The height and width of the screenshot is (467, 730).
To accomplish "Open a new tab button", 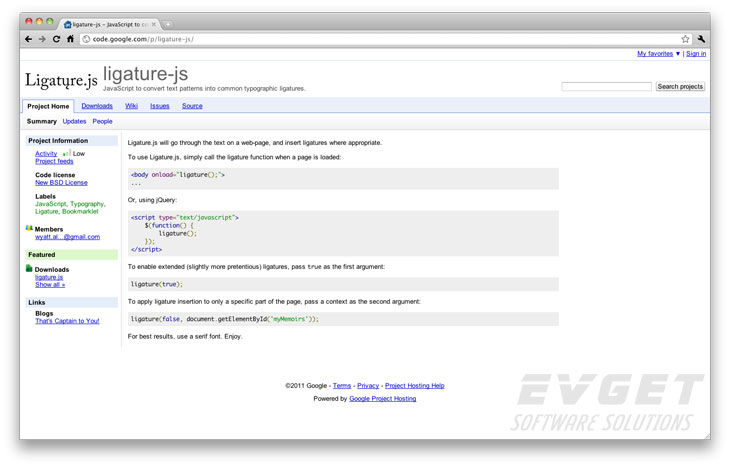I will tap(168, 24).
